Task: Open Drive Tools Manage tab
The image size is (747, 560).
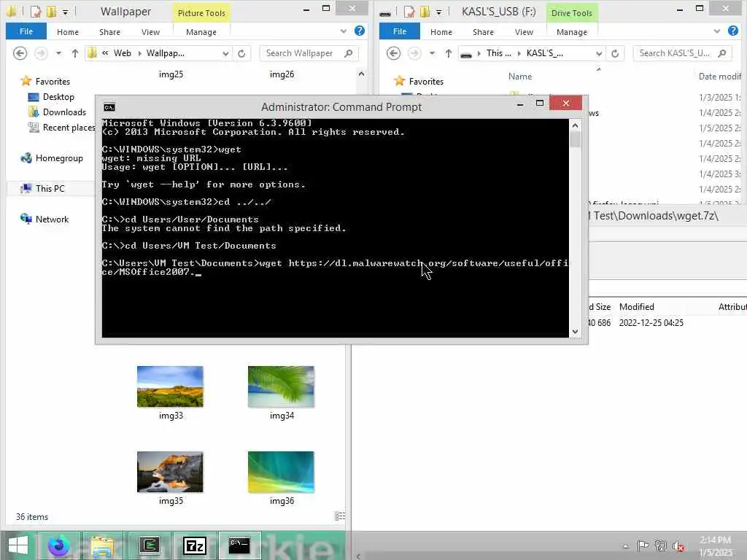Action: click(572, 32)
